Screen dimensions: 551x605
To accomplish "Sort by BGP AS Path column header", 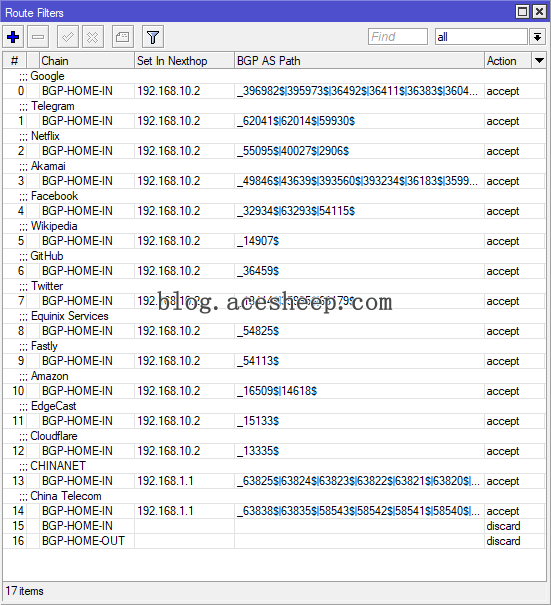I will pos(359,61).
